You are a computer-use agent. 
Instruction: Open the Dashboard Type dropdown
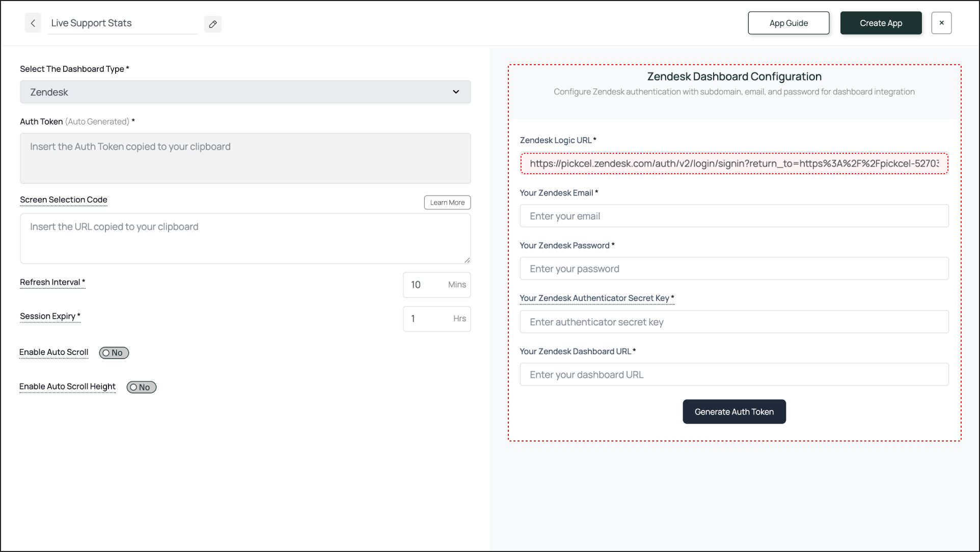(x=245, y=92)
